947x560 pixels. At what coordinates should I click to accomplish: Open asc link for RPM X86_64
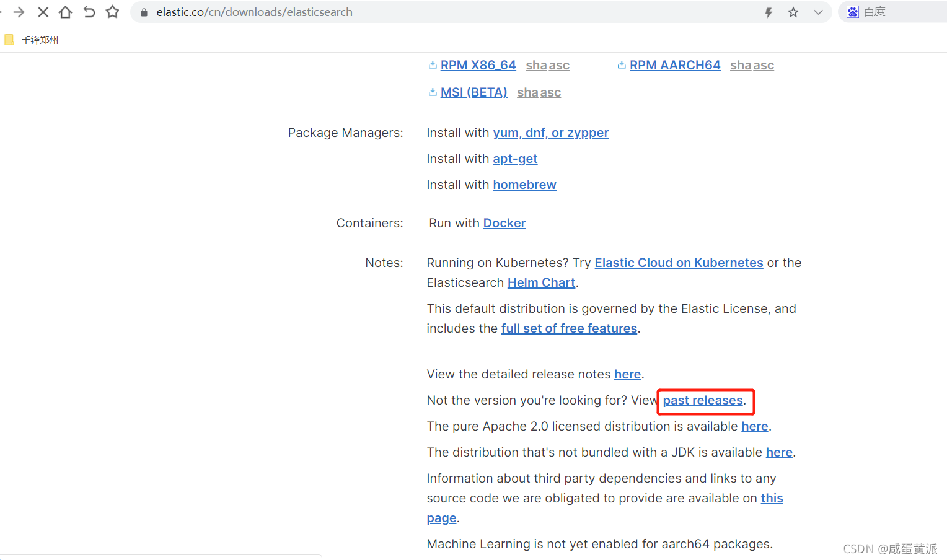tap(559, 65)
